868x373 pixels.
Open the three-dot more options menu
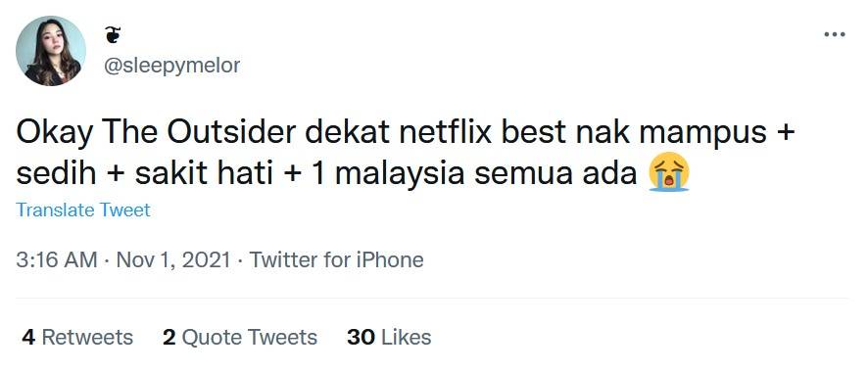point(835,34)
